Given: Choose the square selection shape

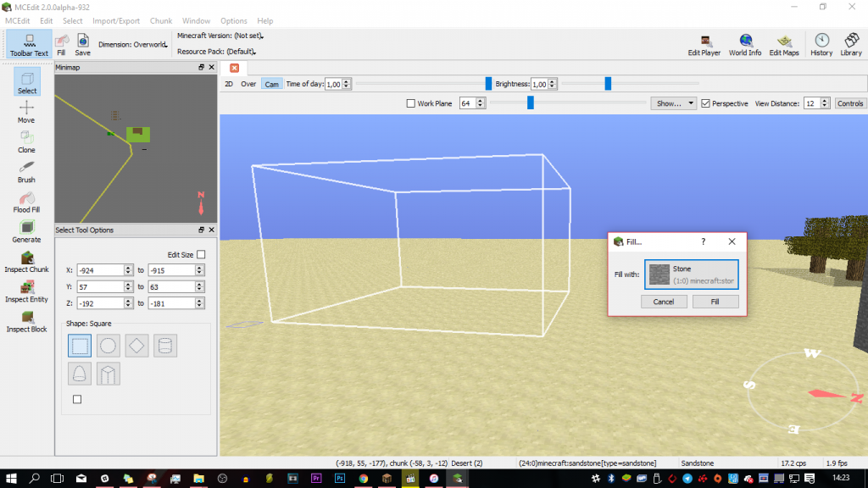Looking at the screenshot, I should [80, 346].
